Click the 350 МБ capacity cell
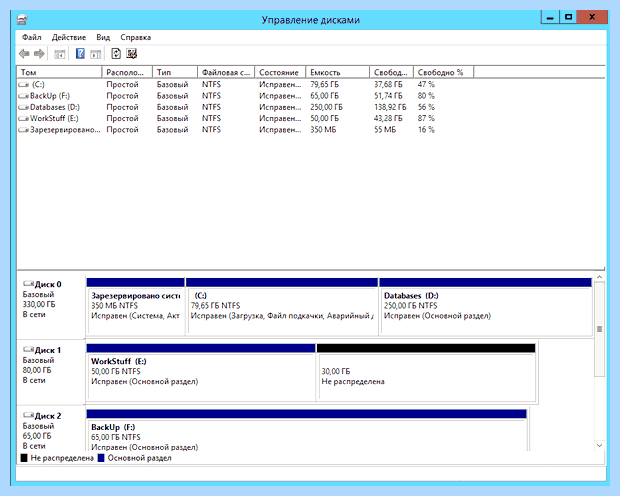620x496 pixels. (x=323, y=130)
